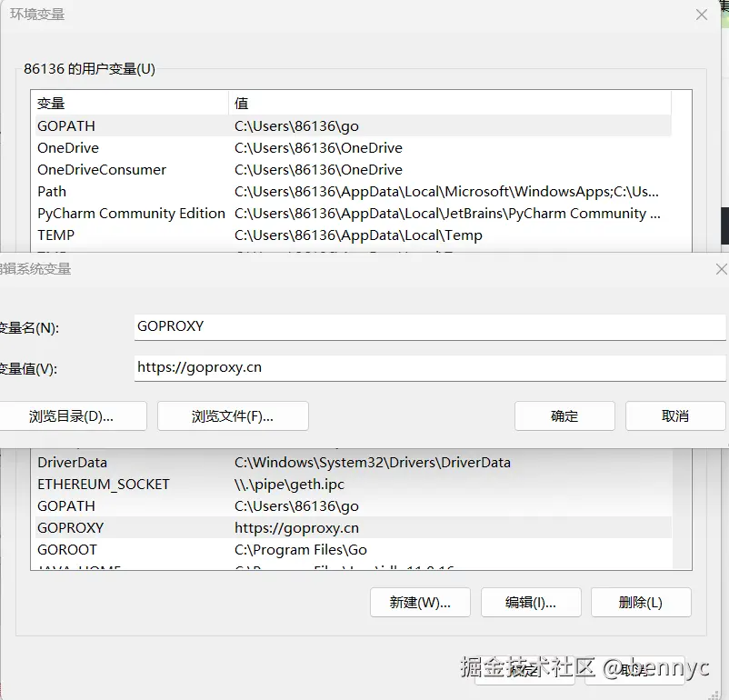
Task: Click the C:\Windows\System32\Drivers\DriverData value cell
Action: pyautogui.click(x=373, y=463)
